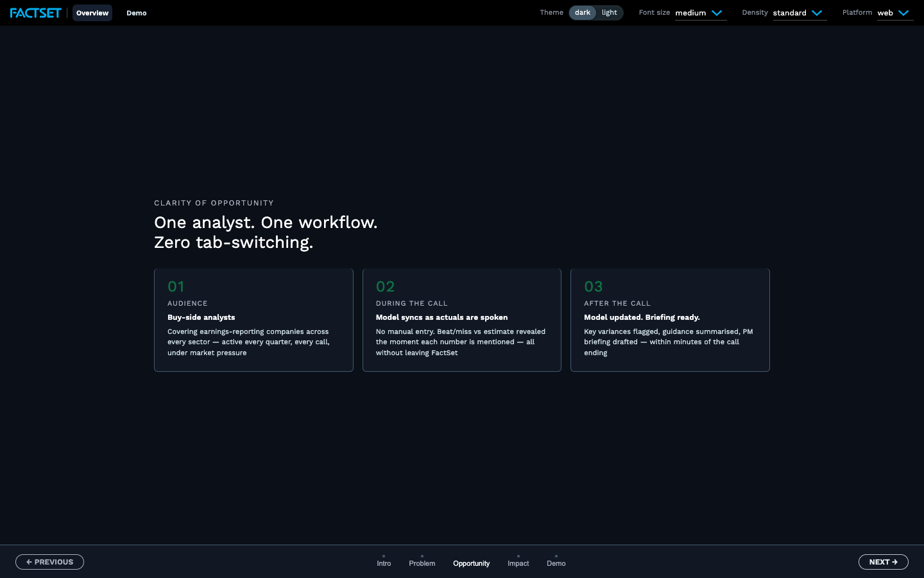Switch to the Overview tab

[x=92, y=13]
